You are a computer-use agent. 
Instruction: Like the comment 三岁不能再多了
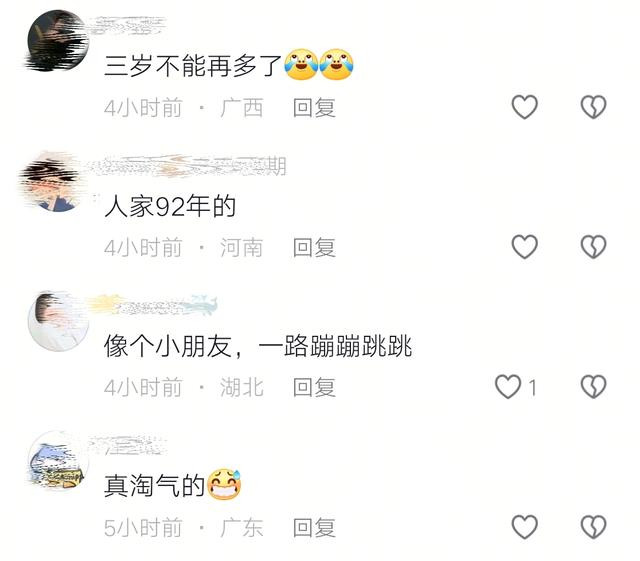pyautogui.click(x=524, y=107)
